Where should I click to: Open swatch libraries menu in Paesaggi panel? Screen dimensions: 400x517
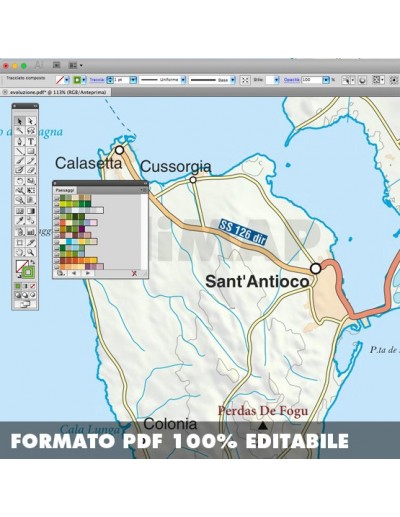(x=61, y=273)
